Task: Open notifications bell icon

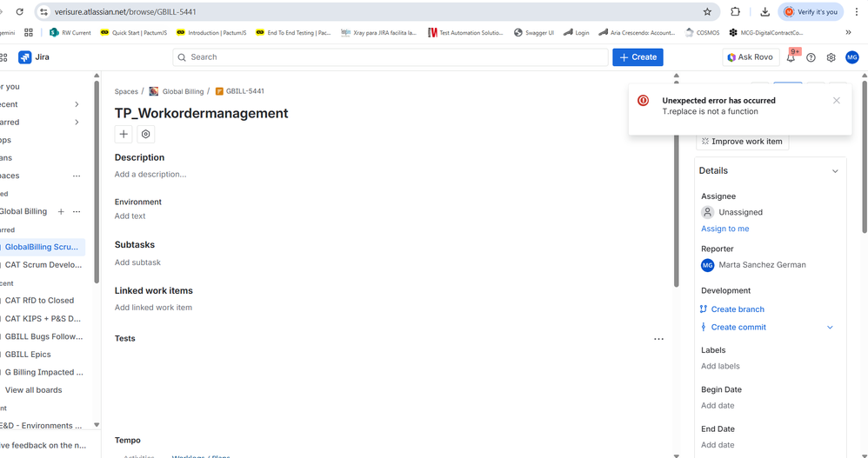Action: (x=791, y=57)
